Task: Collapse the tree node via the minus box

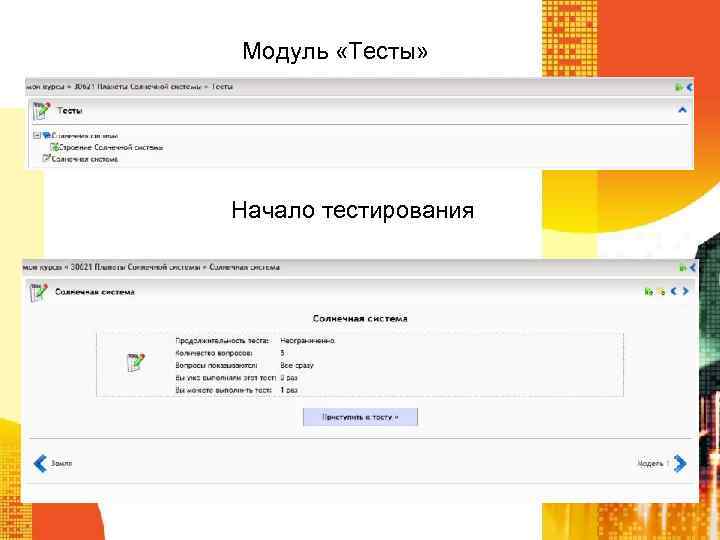Action: coord(37,135)
